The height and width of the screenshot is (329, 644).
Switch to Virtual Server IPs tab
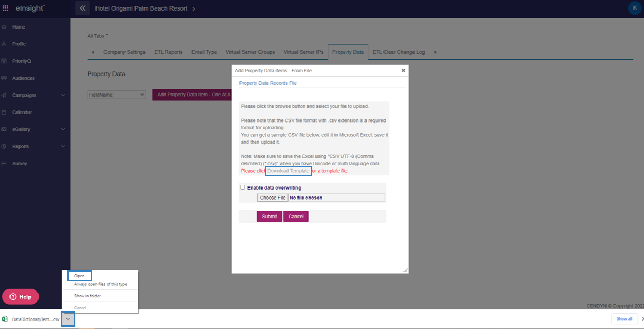(303, 52)
